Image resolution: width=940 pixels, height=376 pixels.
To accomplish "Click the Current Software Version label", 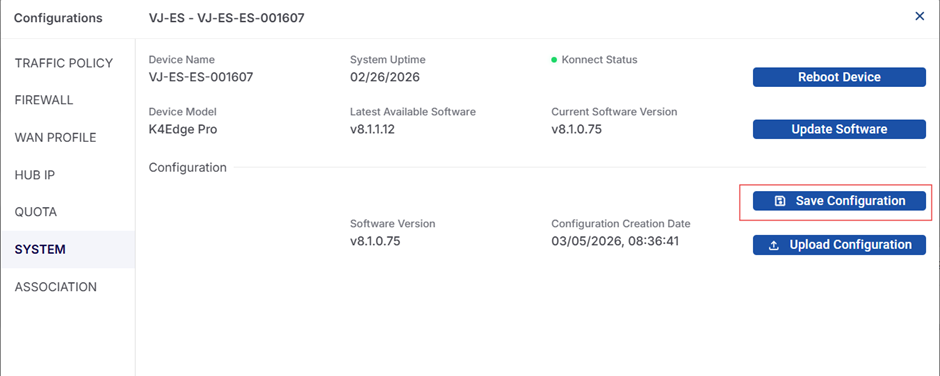I will point(614,112).
